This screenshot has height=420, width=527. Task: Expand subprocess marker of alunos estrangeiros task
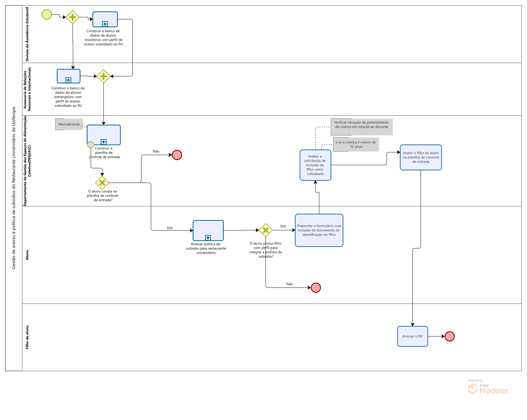point(68,80)
